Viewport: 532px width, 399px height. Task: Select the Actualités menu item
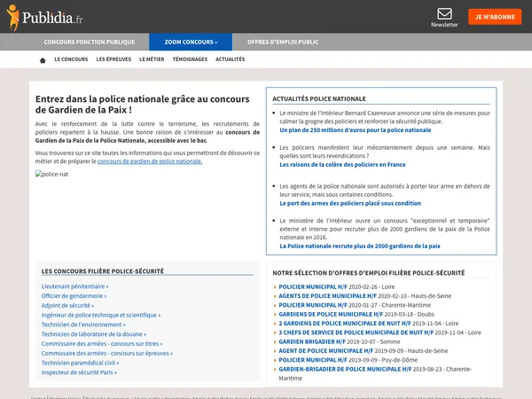(x=230, y=59)
